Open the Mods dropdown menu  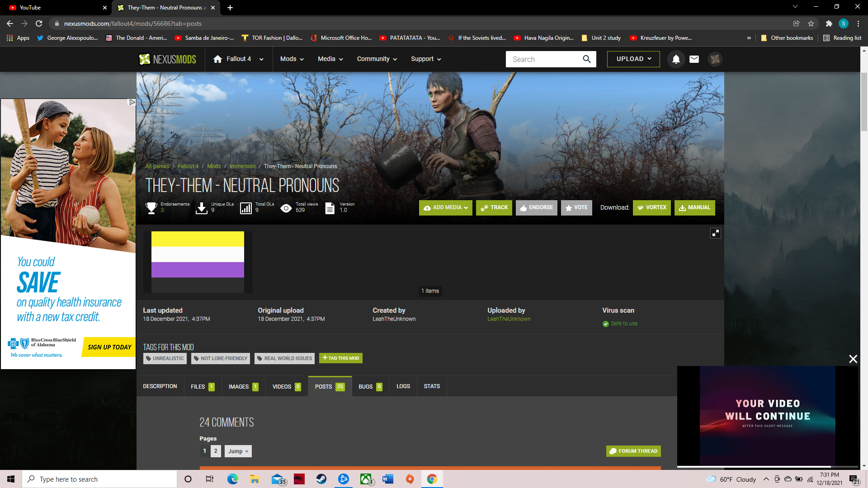tap(292, 59)
